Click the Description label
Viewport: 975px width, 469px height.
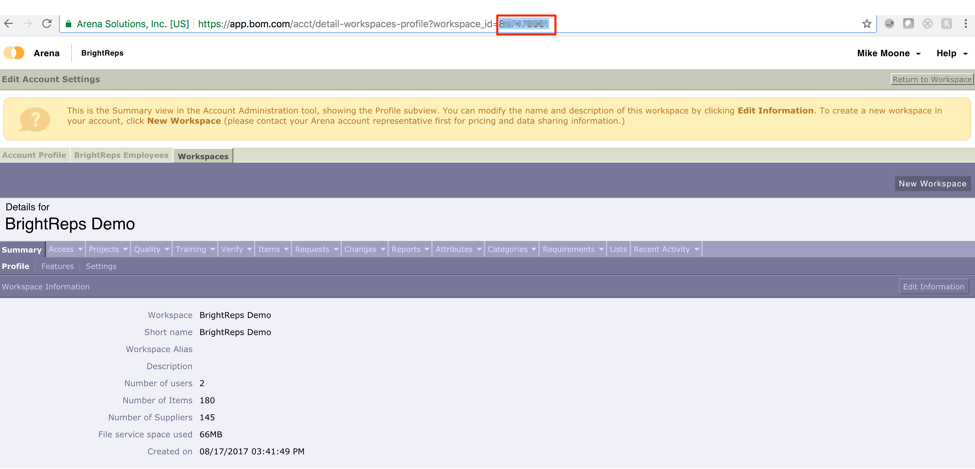pos(169,366)
